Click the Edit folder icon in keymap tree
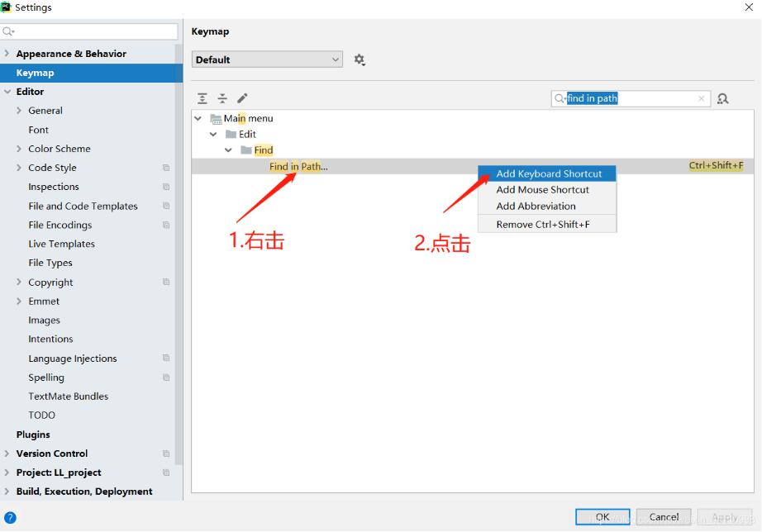 [x=231, y=135]
